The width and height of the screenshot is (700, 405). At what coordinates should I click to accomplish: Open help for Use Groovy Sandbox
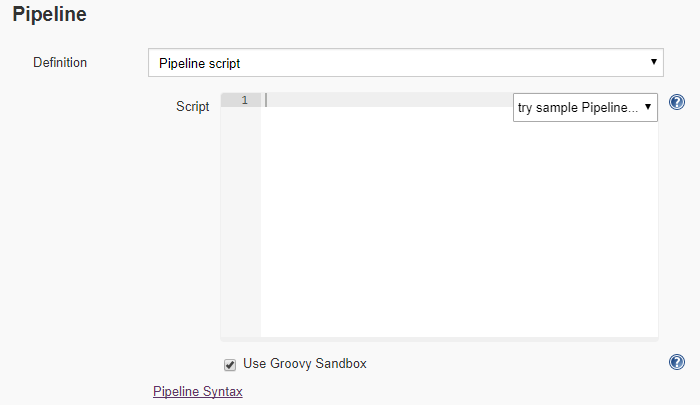coord(677,362)
